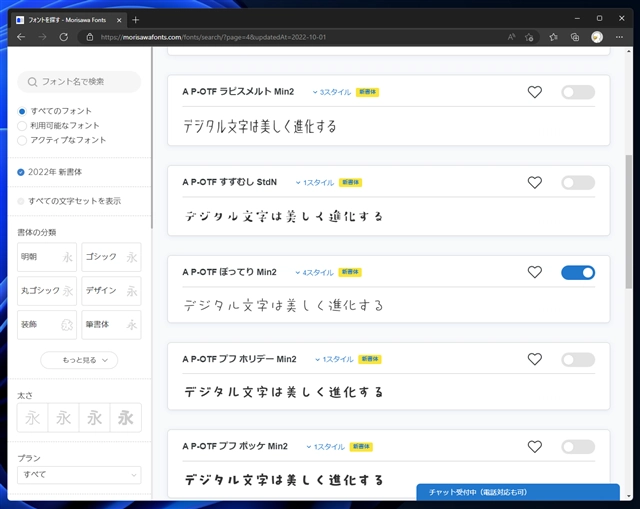Image resolution: width=640 pixels, height=509 pixels.
Task: Favorite the プフ ポッケ Min2 font
Action: point(535,447)
